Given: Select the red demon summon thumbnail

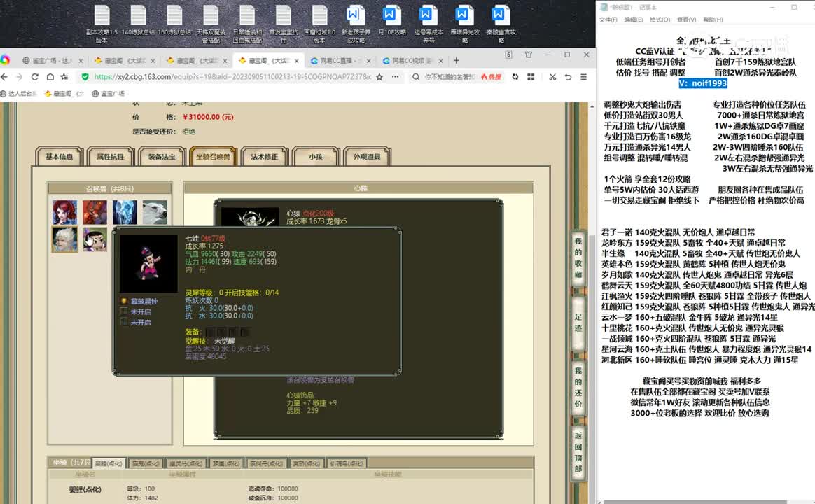Looking at the screenshot, I should coord(95,212).
